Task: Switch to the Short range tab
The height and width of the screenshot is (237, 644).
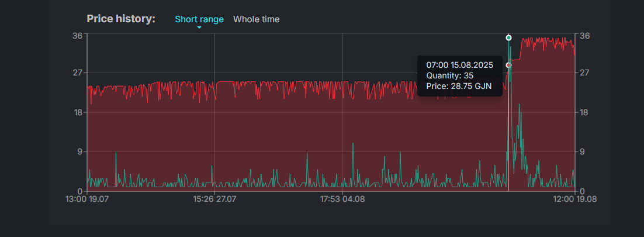Action: (199, 19)
